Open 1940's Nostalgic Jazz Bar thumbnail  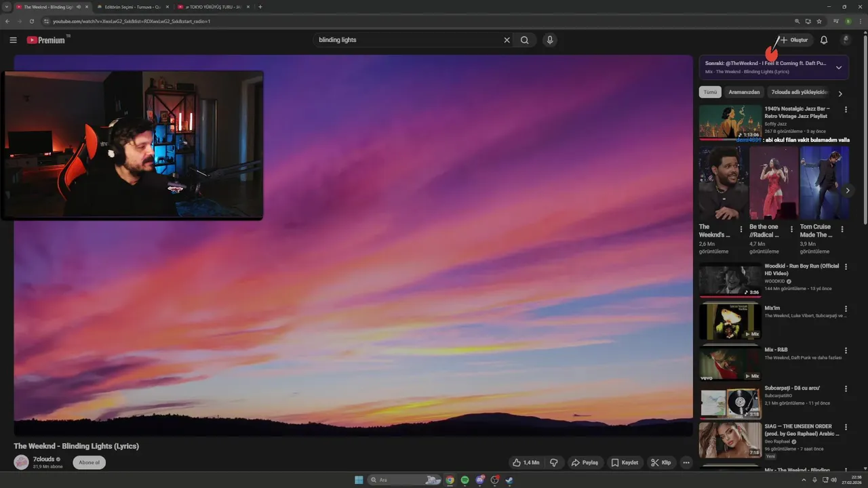[730, 122]
